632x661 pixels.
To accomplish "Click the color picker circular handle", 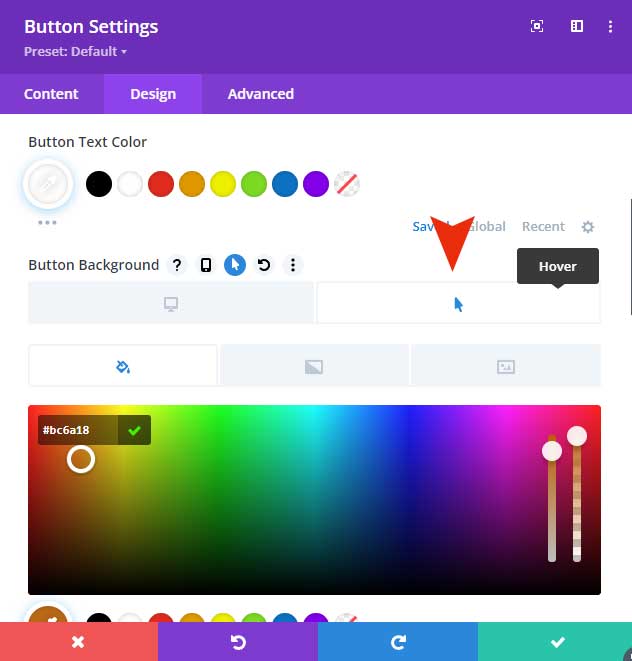I will pos(81,459).
